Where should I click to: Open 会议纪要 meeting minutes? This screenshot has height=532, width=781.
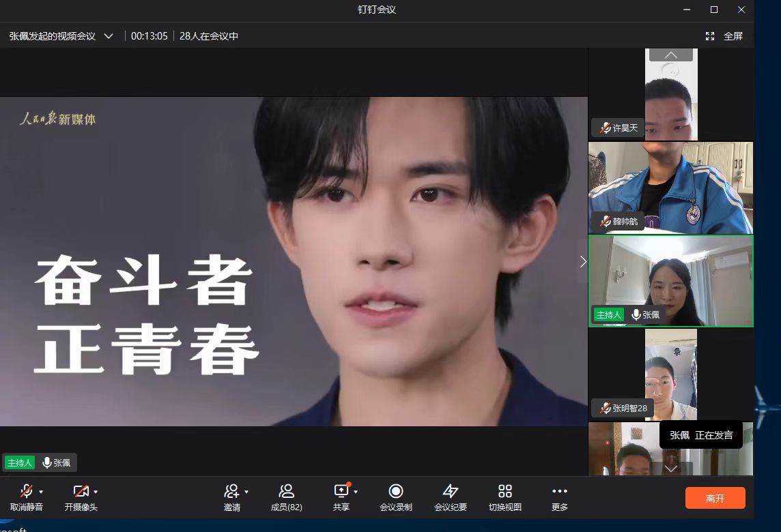point(451,497)
